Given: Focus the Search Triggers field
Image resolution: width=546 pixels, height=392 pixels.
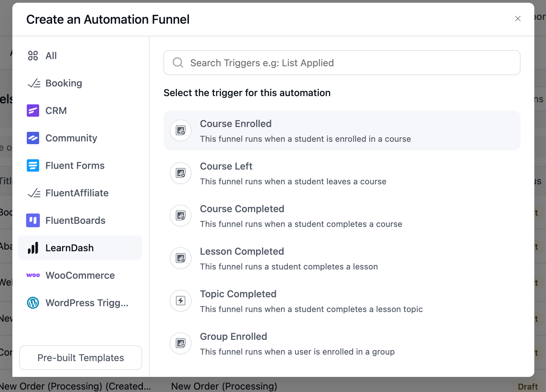Looking at the screenshot, I should click(x=342, y=62).
